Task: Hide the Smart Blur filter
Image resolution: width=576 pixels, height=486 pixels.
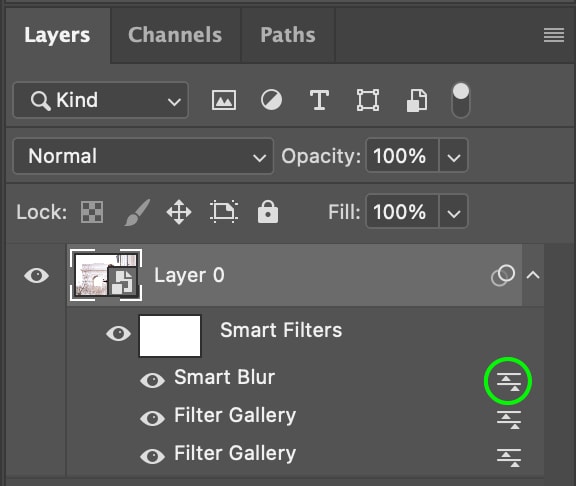Action: 152,380
